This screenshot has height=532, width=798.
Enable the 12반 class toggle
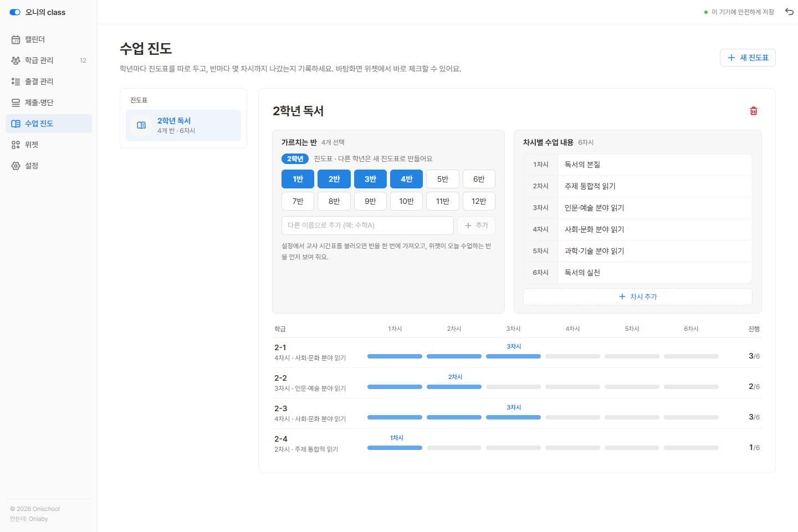click(479, 201)
